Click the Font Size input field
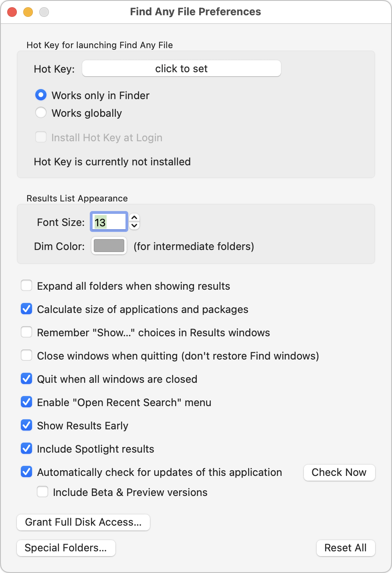 [109, 222]
